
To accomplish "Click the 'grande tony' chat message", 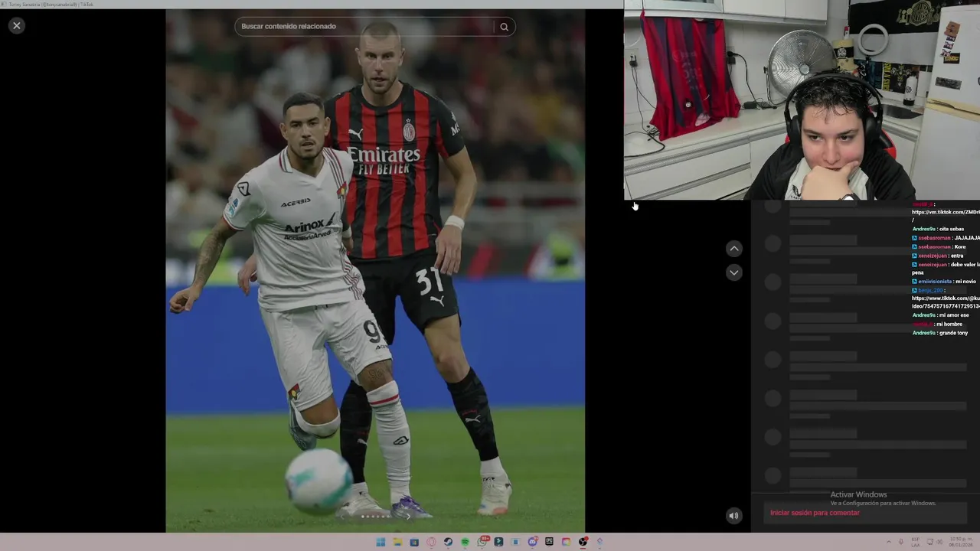I will click(954, 333).
